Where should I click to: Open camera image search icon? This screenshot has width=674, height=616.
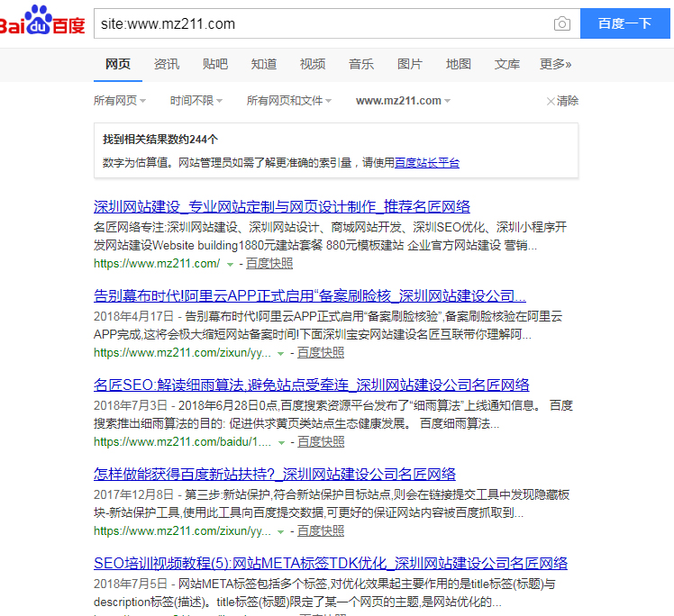click(561, 23)
